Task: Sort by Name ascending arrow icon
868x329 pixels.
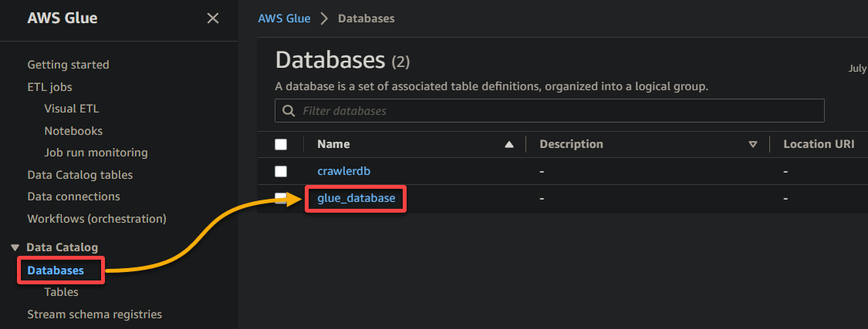Action: (x=509, y=145)
